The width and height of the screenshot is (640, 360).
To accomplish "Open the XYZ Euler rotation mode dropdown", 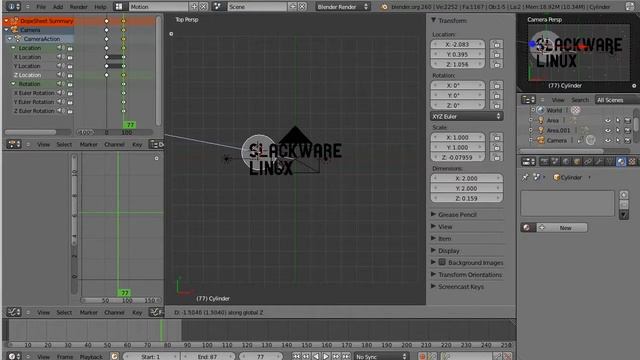I will (x=467, y=116).
